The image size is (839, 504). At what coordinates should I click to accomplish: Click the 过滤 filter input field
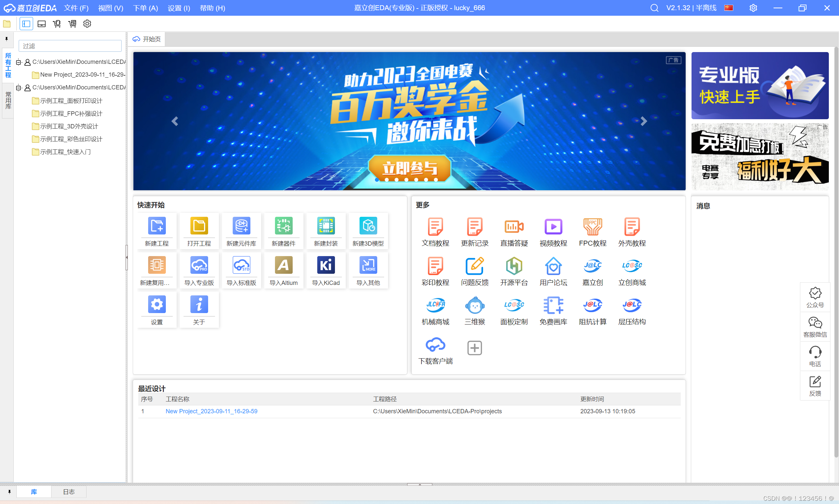[x=70, y=46]
